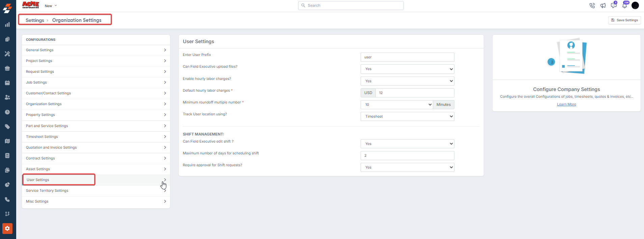Click the phone call icon in header
The image size is (644, 239).
click(592, 6)
